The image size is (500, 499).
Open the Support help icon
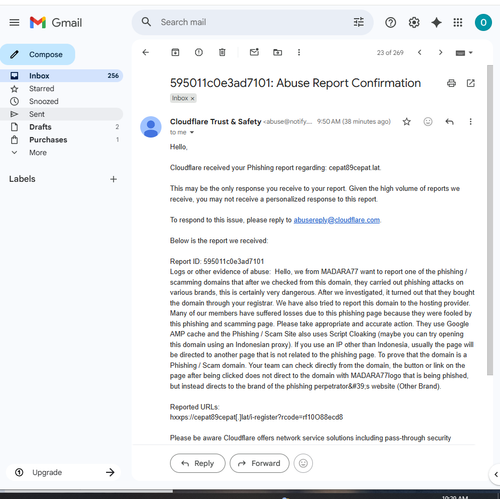[390, 23]
